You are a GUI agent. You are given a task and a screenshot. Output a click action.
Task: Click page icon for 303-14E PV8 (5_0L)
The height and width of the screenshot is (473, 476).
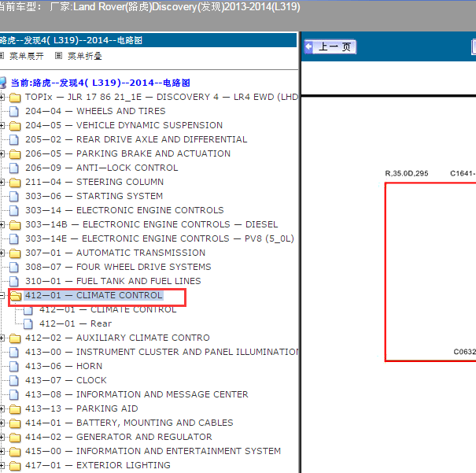point(13,239)
